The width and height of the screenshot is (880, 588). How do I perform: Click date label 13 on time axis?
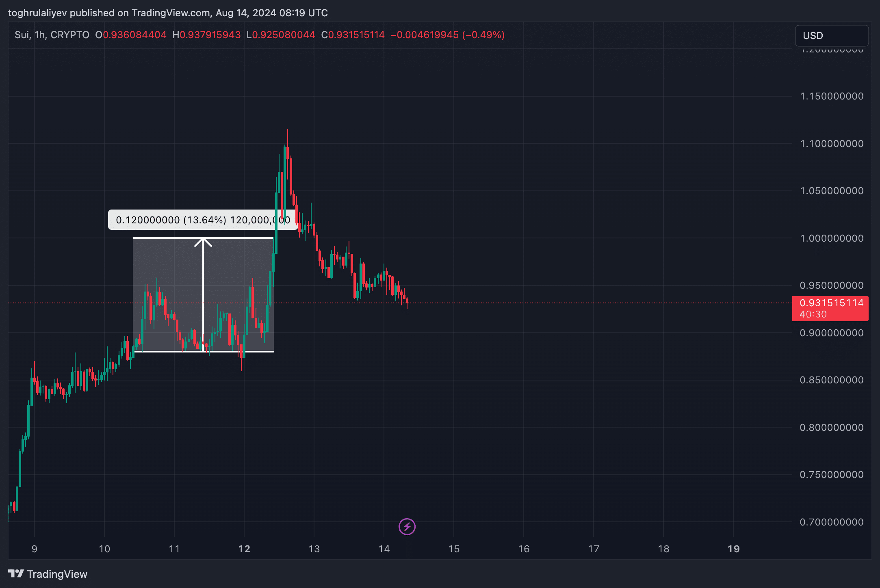314,549
